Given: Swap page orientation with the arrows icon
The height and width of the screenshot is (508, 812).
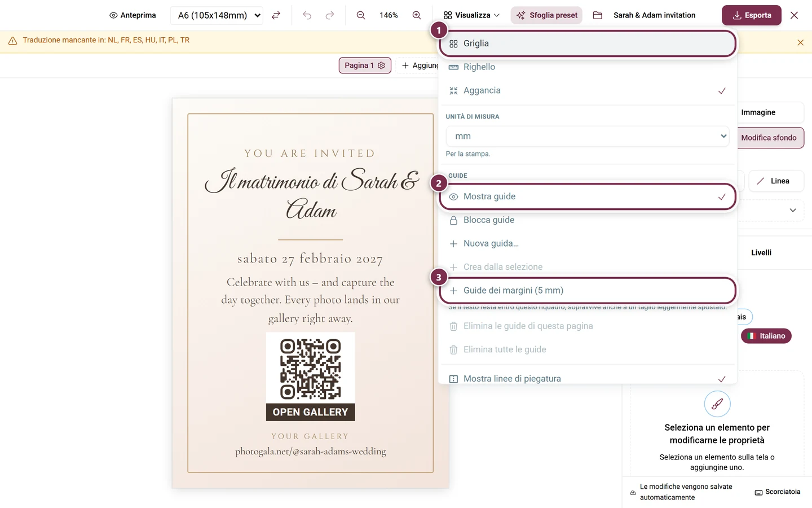Looking at the screenshot, I should click(276, 15).
